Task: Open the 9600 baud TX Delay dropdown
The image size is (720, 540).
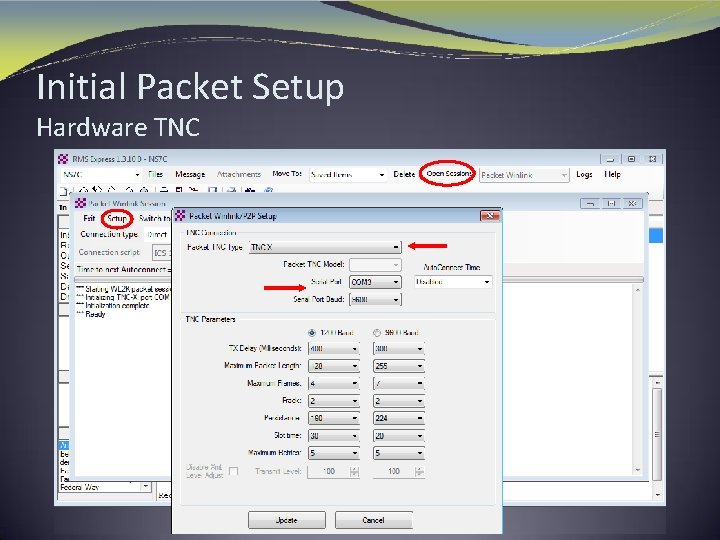Action: tap(420, 349)
